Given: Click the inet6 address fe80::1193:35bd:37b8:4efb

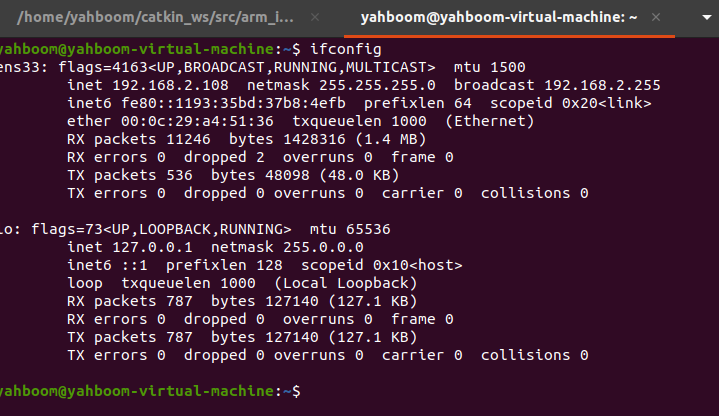Looking at the screenshot, I should (x=233, y=103).
